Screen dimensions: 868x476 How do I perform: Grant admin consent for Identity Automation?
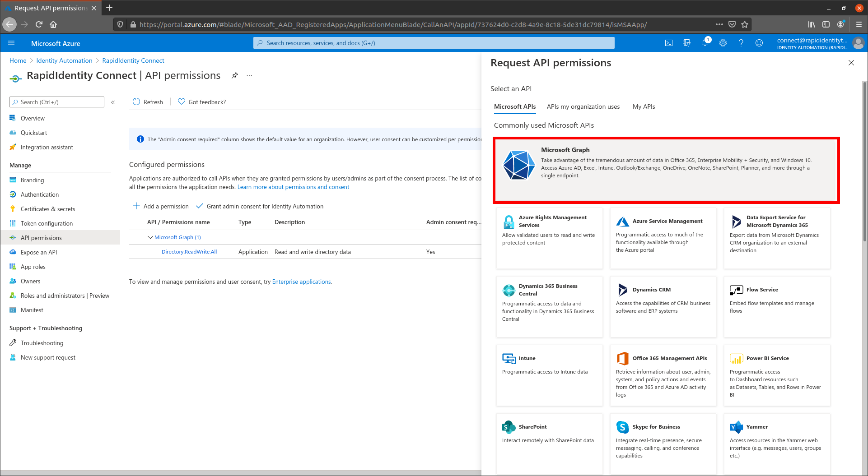tap(260, 206)
